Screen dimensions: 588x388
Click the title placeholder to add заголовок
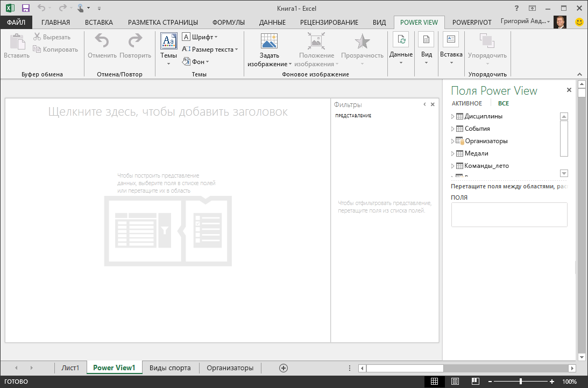[168, 111]
